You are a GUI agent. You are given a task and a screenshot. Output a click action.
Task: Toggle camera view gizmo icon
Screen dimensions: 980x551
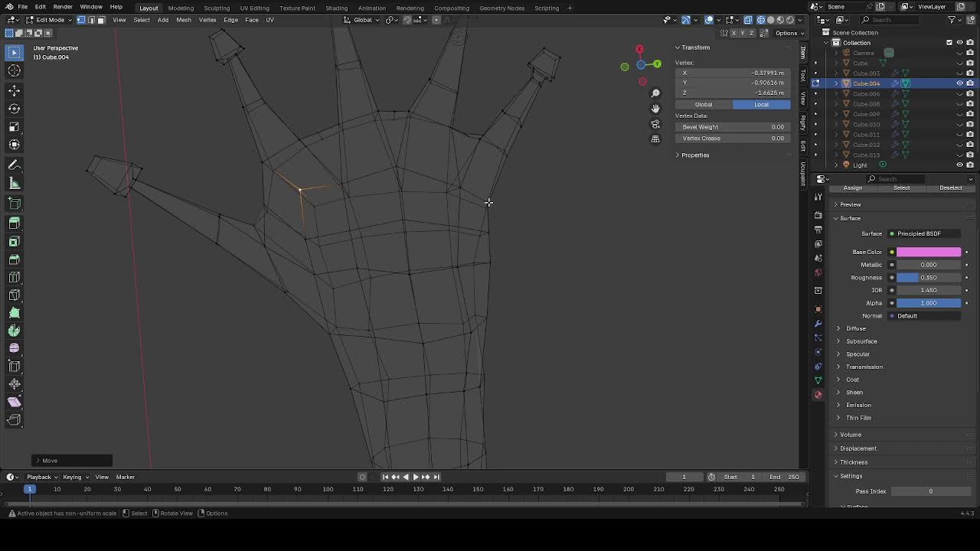click(655, 124)
